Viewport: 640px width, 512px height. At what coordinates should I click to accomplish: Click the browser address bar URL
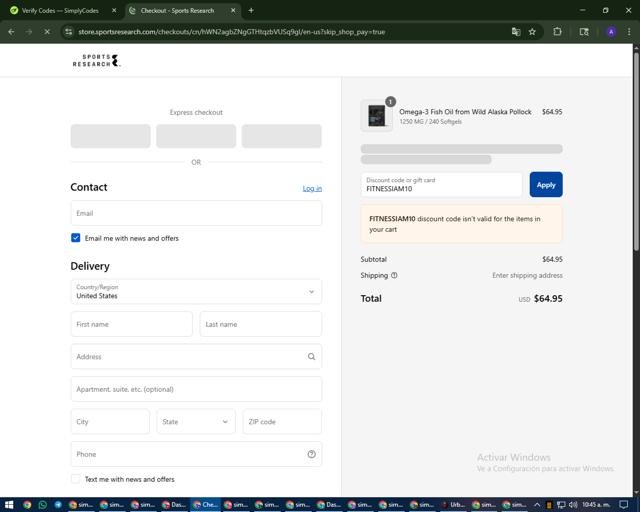tap(231, 32)
